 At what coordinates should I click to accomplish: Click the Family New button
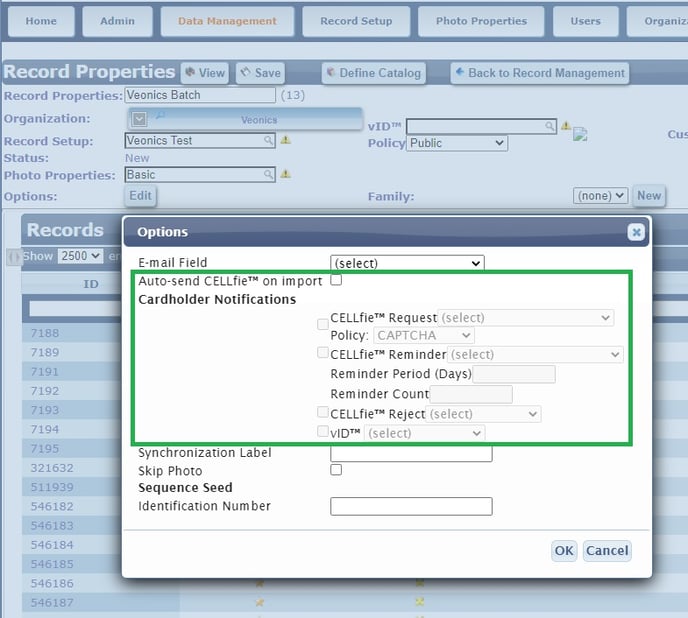[649, 195]
